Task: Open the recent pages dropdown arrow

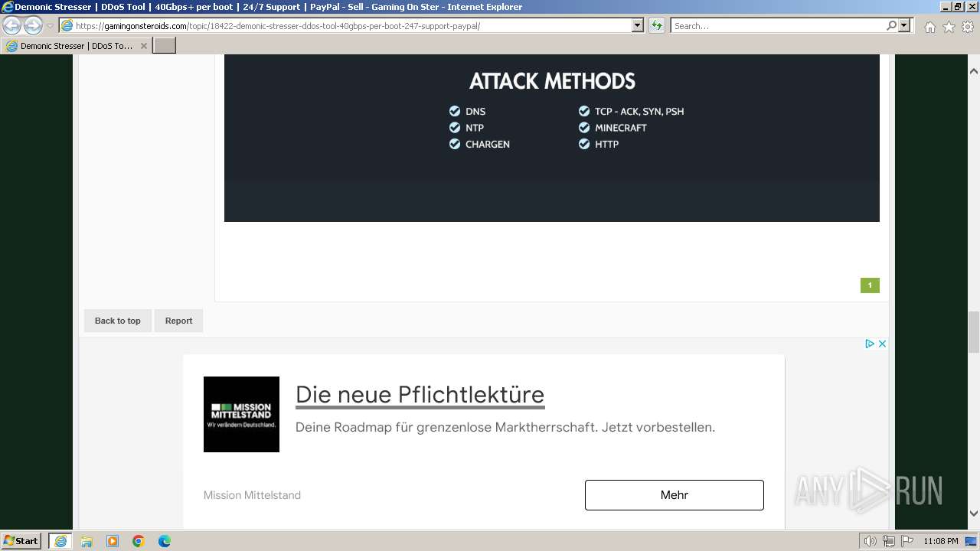Action: coord(51,26)
